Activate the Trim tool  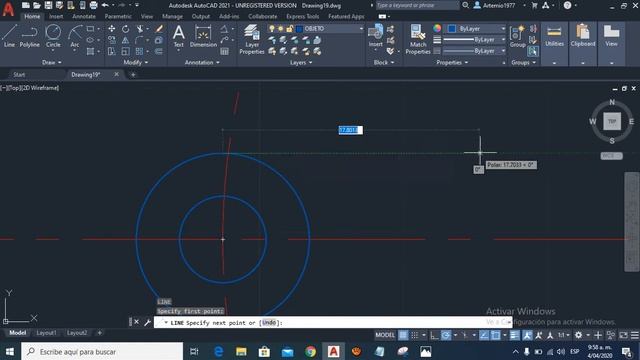coord(140,29)
